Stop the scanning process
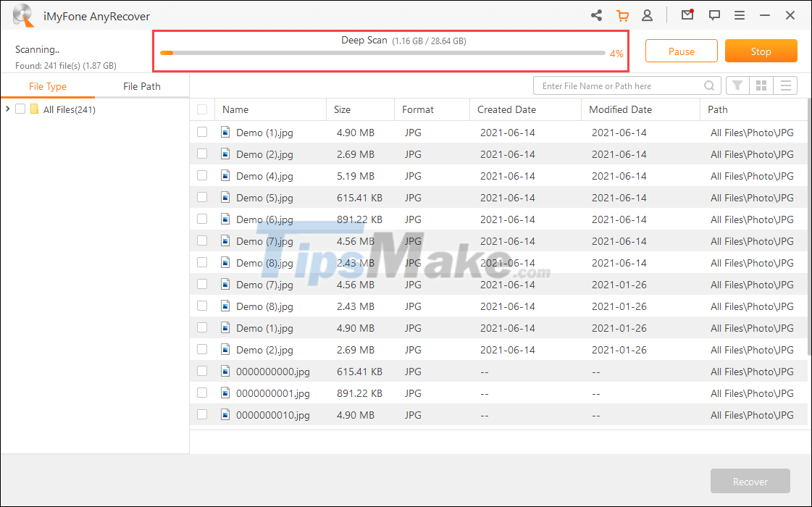 pos(761,51)
